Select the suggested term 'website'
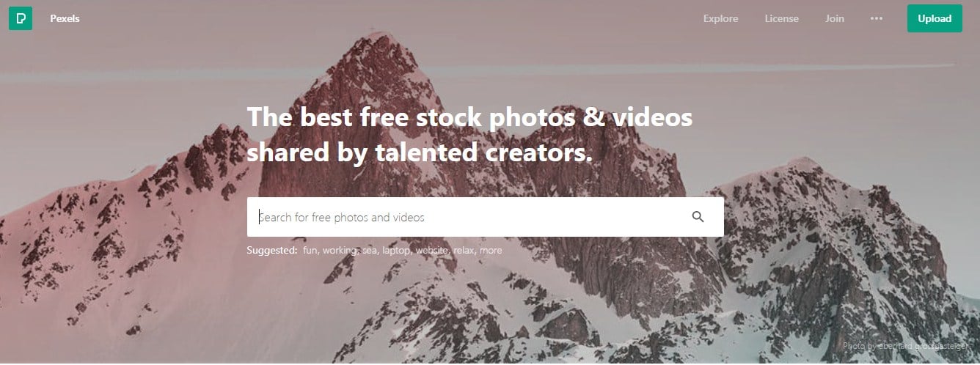This screenshot has width=980, height=365. pyautogui.click(x=433, y=251)
